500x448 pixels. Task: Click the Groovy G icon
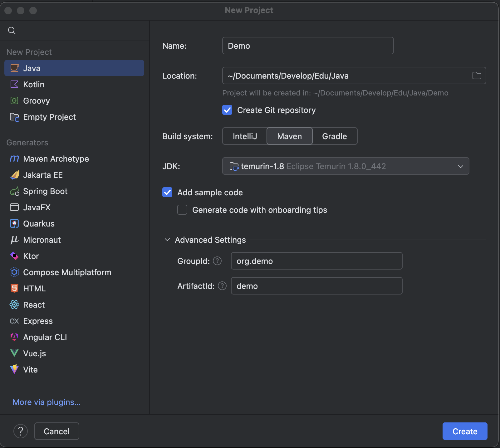coord(14,100)
